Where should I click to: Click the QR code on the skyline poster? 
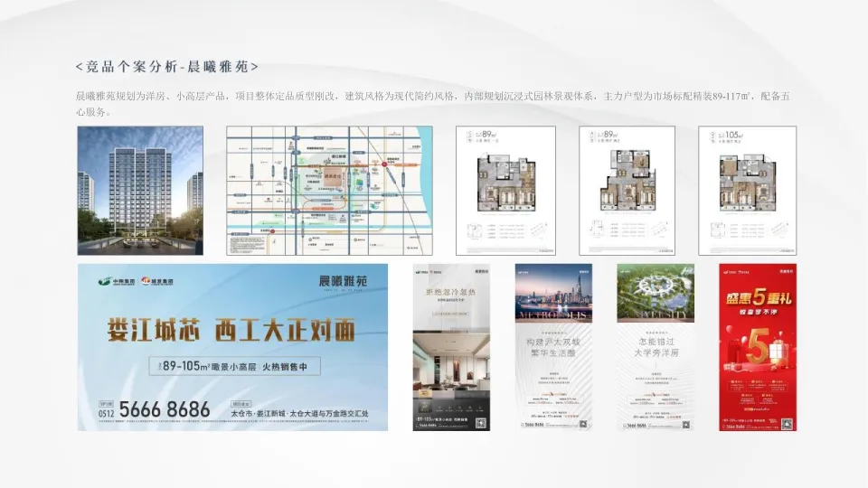coord(582,425)
